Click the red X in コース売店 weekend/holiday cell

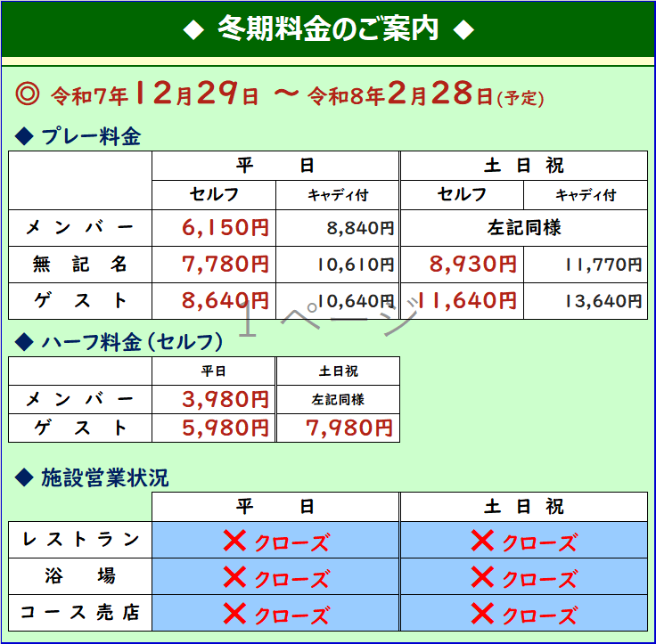(482, 613)
